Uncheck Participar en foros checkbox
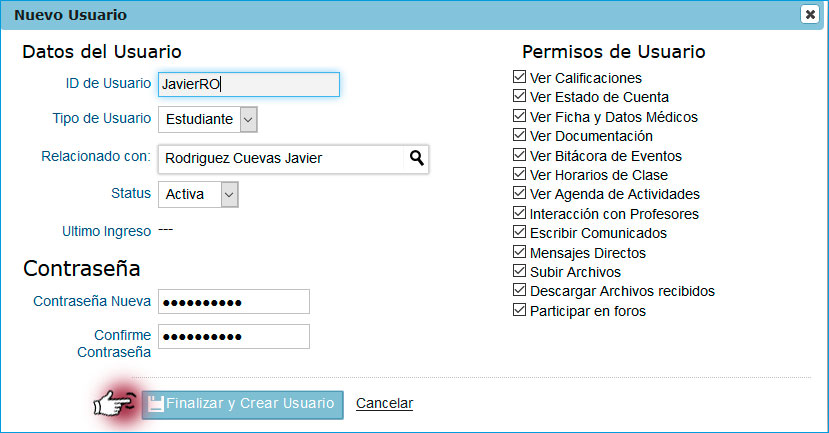This screenshot has height=433, width=829. (519, 310)
